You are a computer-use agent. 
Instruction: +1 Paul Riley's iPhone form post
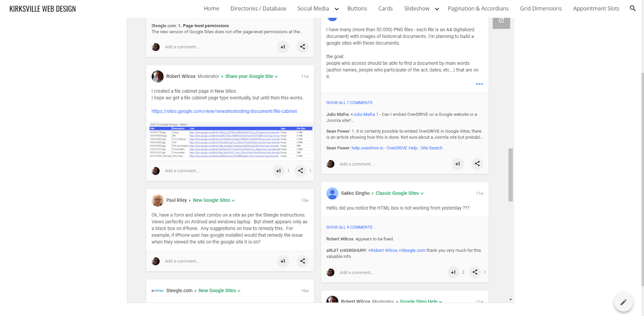[283, 261]
